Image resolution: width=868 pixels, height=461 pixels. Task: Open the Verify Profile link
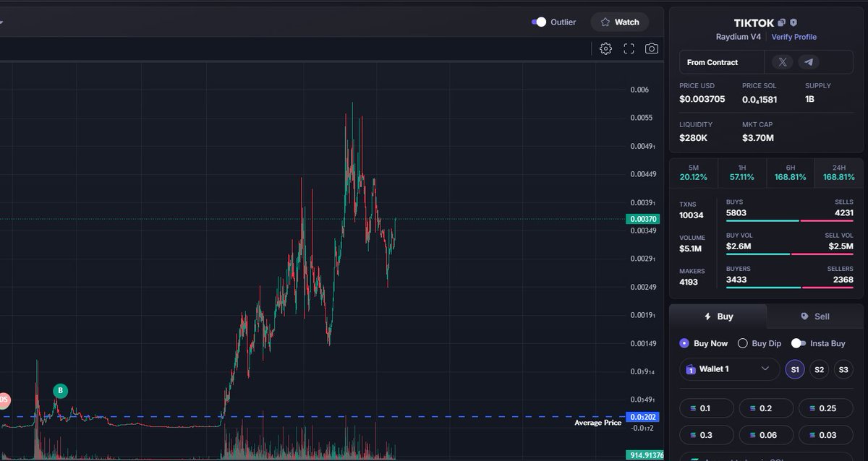(794, 36)
